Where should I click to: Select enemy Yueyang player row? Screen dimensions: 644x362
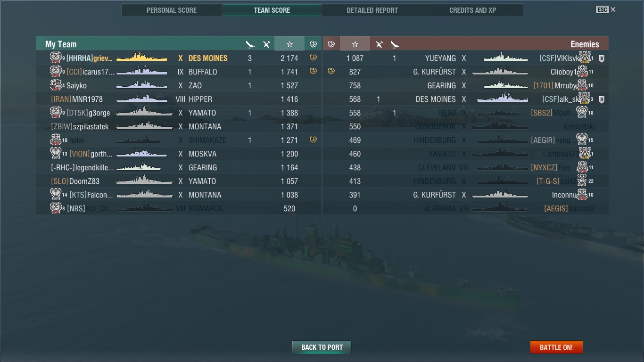(466, 58)
